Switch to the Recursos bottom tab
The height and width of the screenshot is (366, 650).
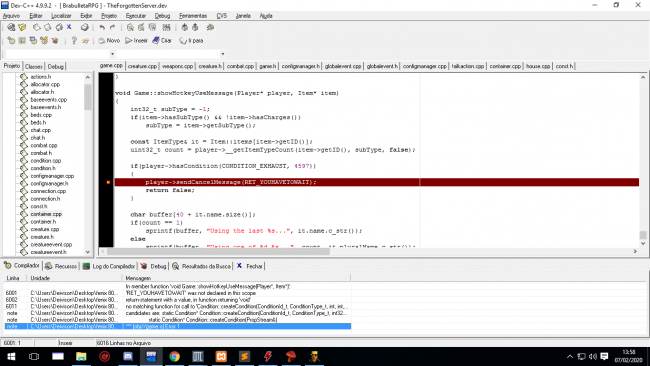click(x=61, y=266)
